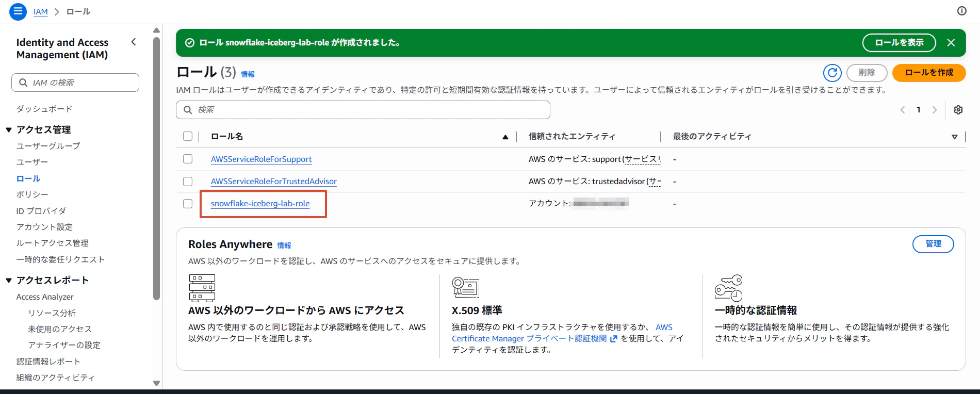Click the 管理 button in Roles Anywhere
The height and width of the screenshot is (394, 980).
click(933, 244)
